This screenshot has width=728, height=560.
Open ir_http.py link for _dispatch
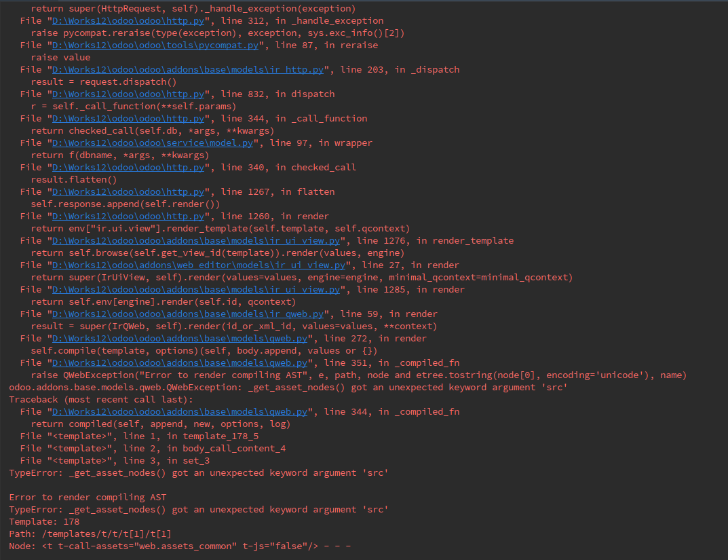tap(187, 70)
